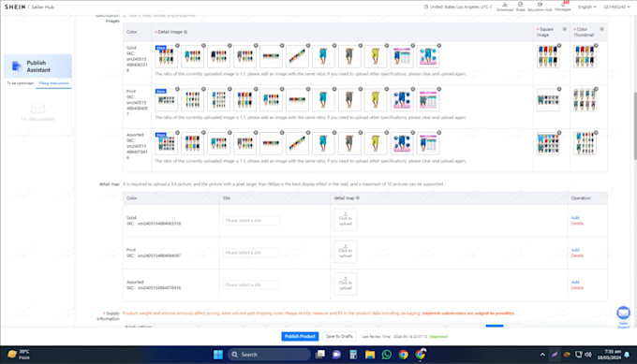Show hidden system tray icons
Viewport: 637px width, 364px height.
pyautogui.click(x=542, y=355)
